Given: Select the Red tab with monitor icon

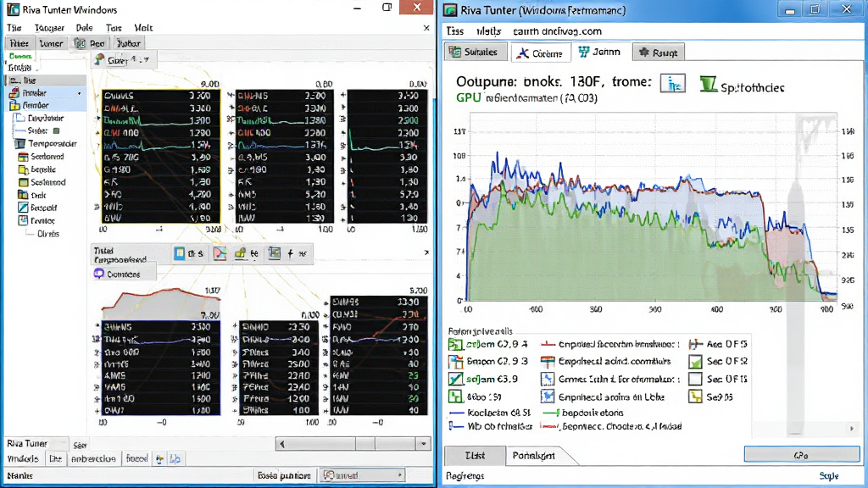Looking at the screenshot, I should pyautogui.click(x=90, y=43).
